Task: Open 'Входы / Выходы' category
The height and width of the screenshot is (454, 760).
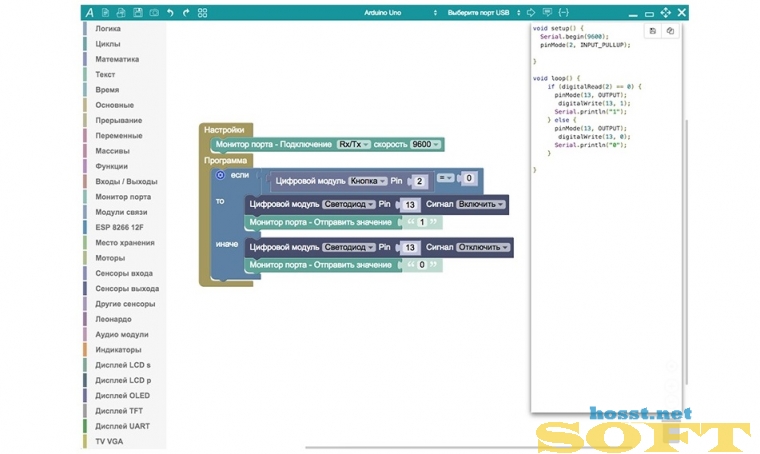Action: (x=126, y=181)
